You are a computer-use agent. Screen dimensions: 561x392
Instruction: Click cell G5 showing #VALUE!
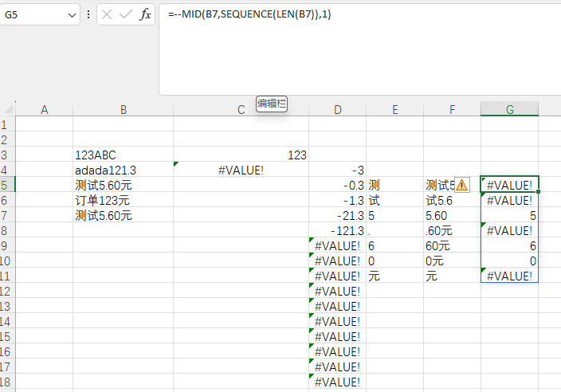pyautogui.click(x=509, y=185)
